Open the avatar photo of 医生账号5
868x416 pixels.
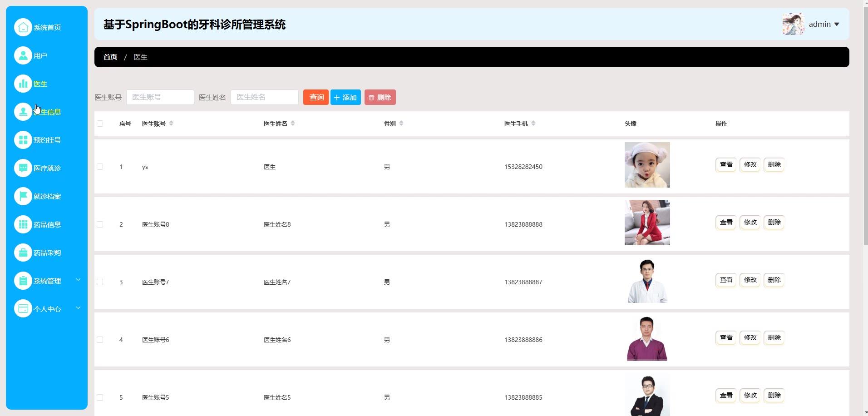click(x=647, y=394)
